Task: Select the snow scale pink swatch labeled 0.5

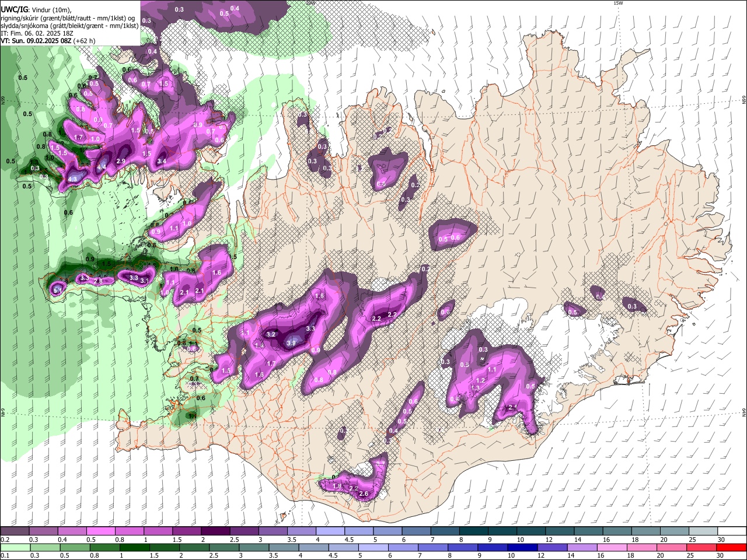Action: click(x=100, y=531)
